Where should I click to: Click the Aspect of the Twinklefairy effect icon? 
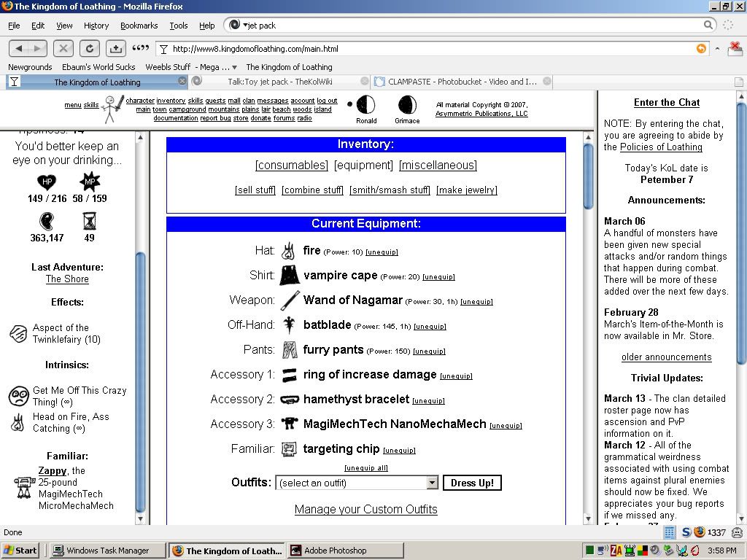[x=18, y=333]
